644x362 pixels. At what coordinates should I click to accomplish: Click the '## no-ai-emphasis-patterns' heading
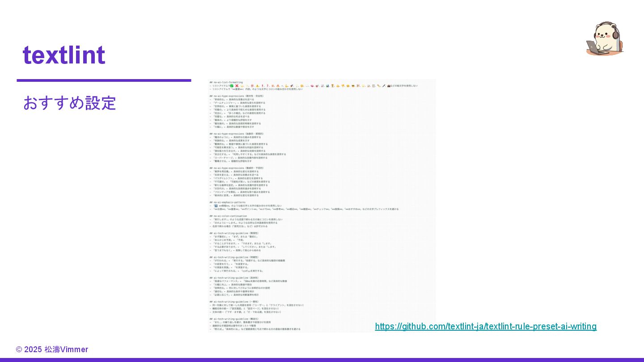[x=228, y=202]
